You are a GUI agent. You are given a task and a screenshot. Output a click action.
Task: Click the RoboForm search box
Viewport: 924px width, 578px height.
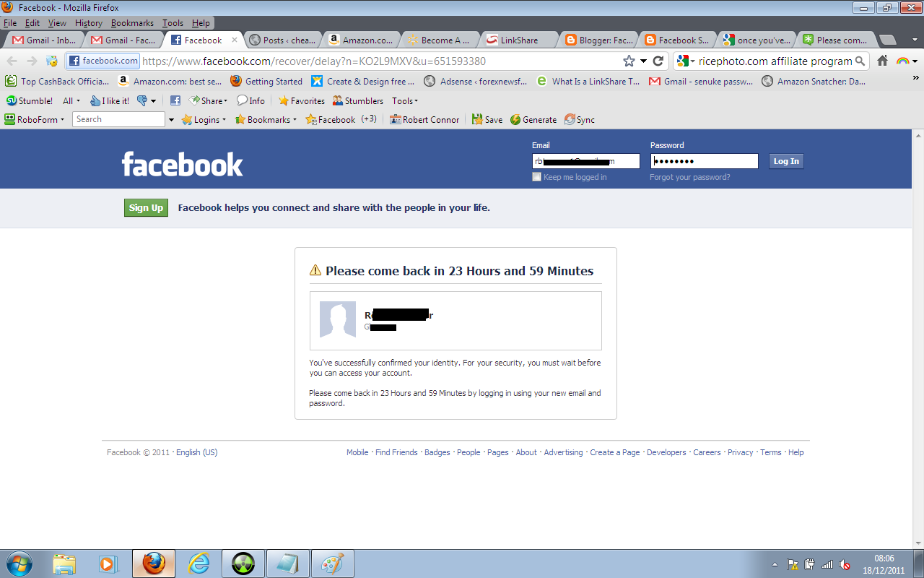coord(118,120)
